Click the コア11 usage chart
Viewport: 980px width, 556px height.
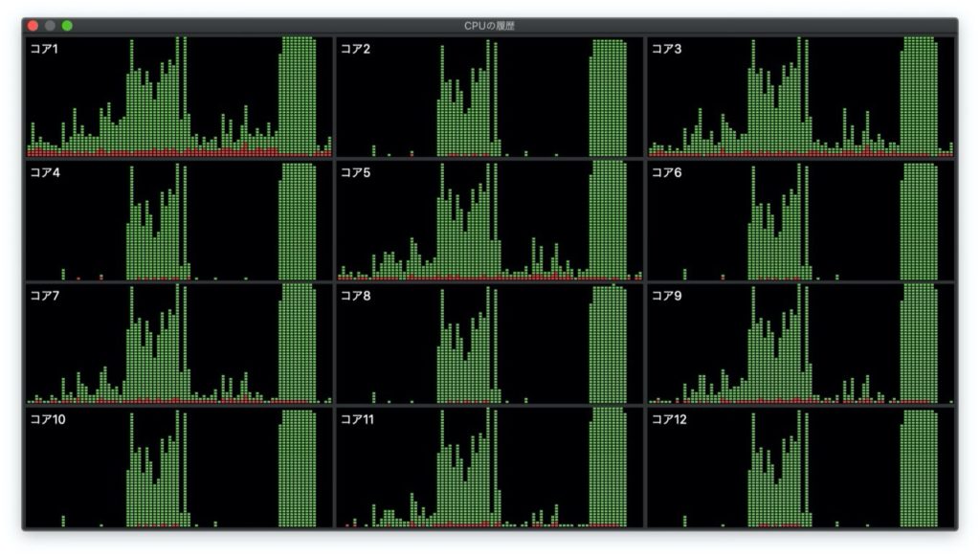click(x=489, y=468)
